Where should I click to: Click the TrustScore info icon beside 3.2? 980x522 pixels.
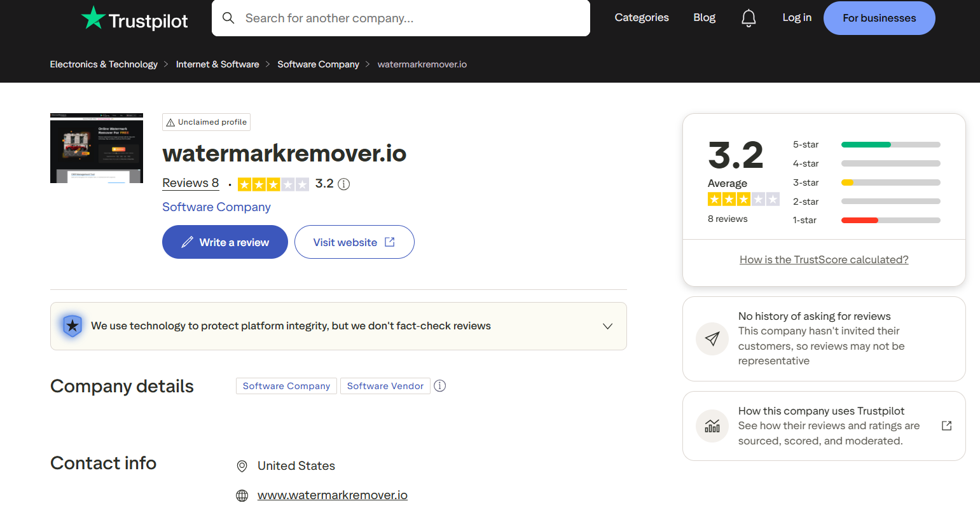tap(344, 184)
